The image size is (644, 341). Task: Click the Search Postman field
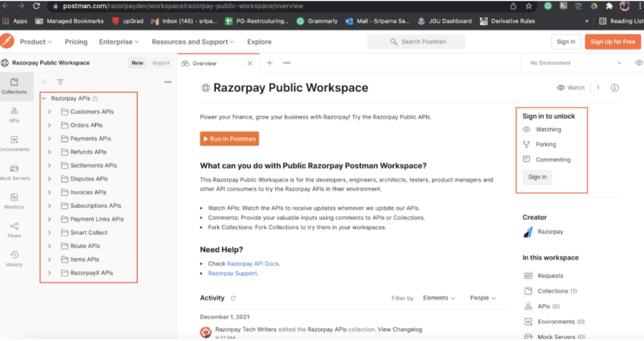[416, 41]
